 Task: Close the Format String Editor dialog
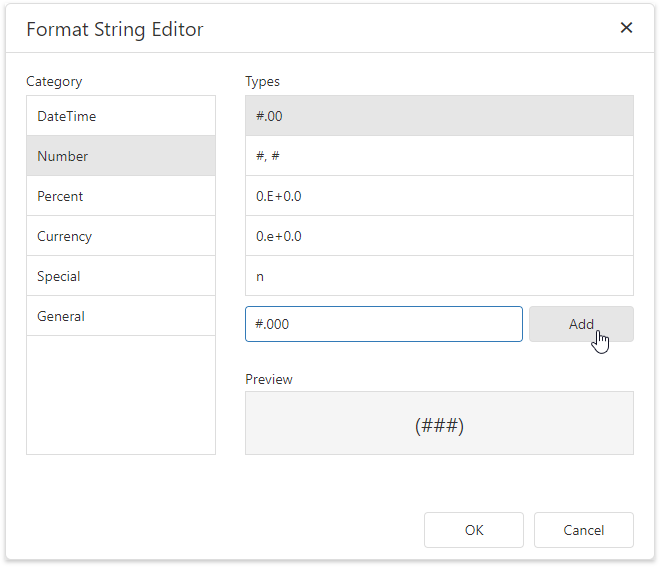[x=626, y=28]
